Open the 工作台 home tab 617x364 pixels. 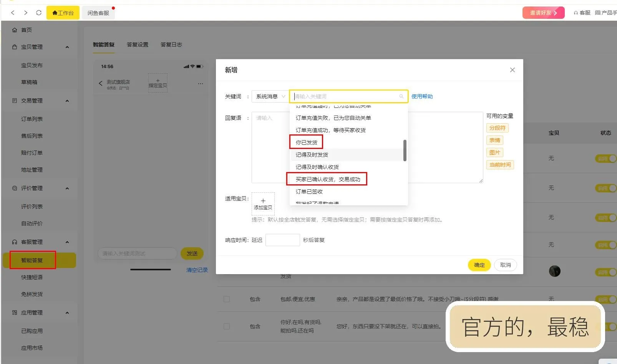[x=63, y=13]
